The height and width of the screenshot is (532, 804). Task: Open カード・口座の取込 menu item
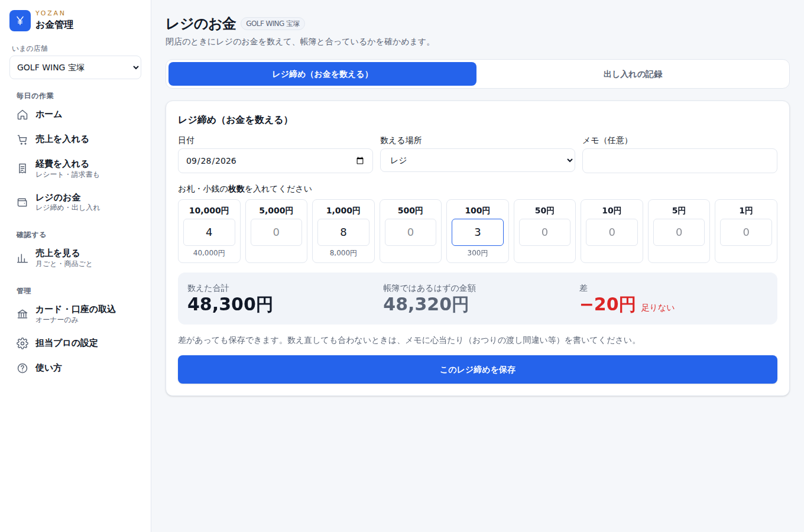click(76, 314)
